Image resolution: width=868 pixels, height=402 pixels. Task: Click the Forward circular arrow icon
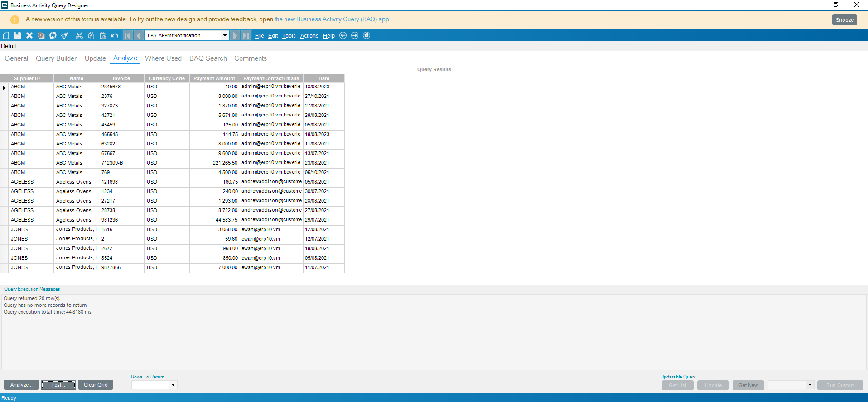[355, 35]
